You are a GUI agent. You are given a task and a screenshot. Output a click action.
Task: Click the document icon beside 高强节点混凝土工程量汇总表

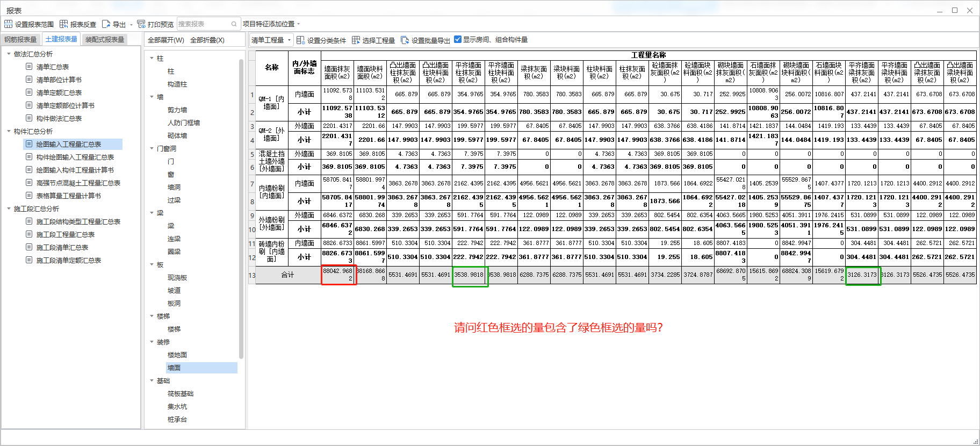point(29,183)
